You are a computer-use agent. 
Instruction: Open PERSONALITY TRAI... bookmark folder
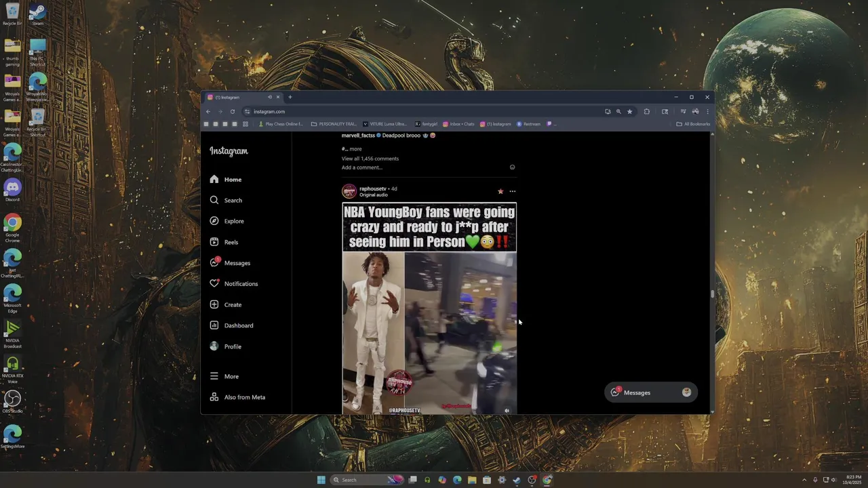[x=334, y=124]
